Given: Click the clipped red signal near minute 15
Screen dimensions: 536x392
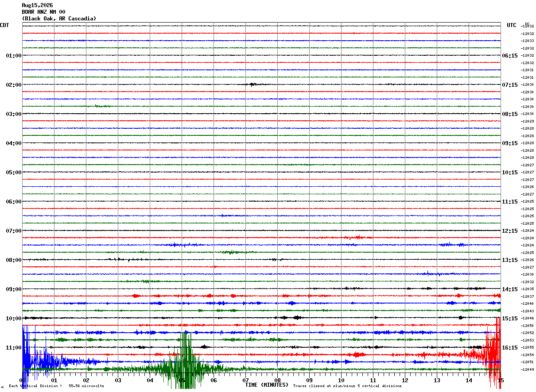Looking at the screenshot, I should tap(492, 354).
